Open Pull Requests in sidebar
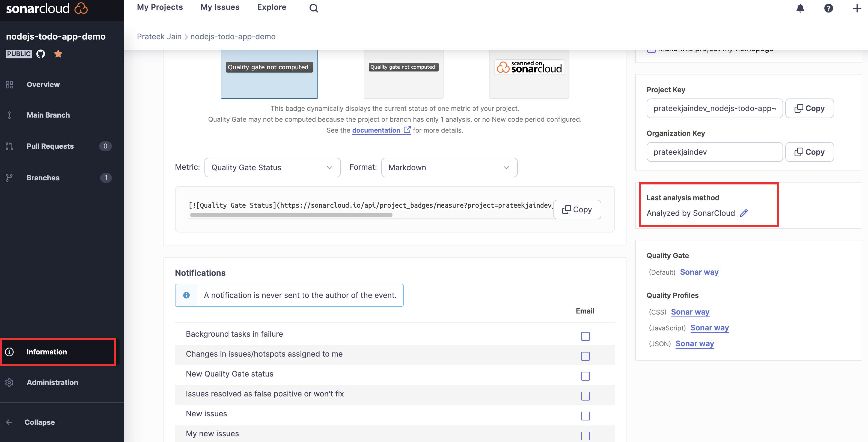The height and width of the screenshot is (442, 868). (50, 146)
